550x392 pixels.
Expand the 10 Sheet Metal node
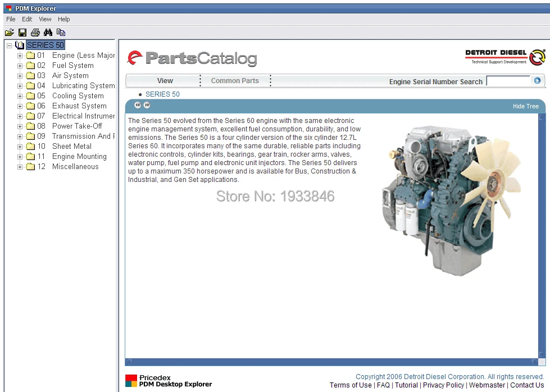pos(20,147)
